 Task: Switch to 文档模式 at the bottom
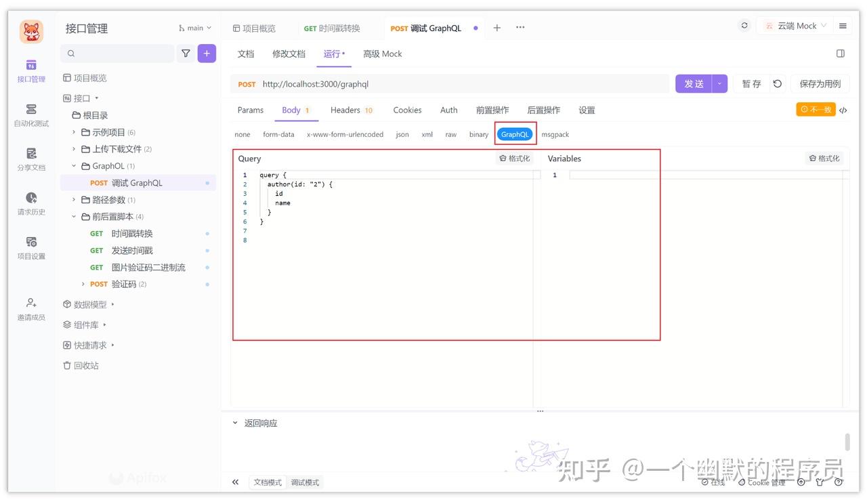tap(267, 482)
